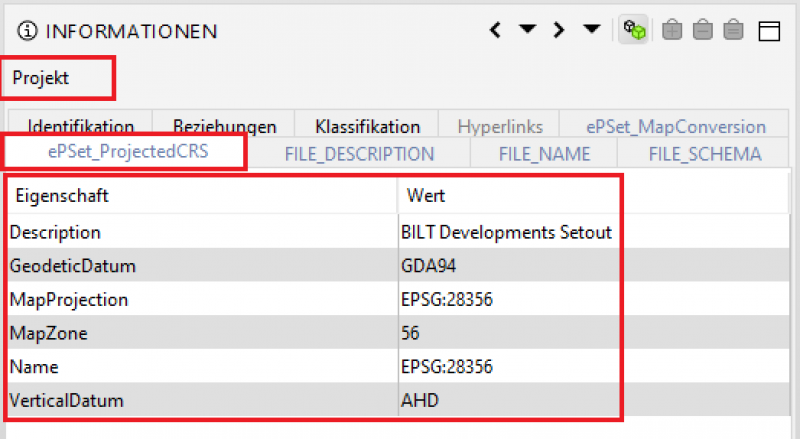The width and height of the screenshot is (800, 439).
Task: Click the info icon beside INFORMATIONEN
Action: (25, 31)
